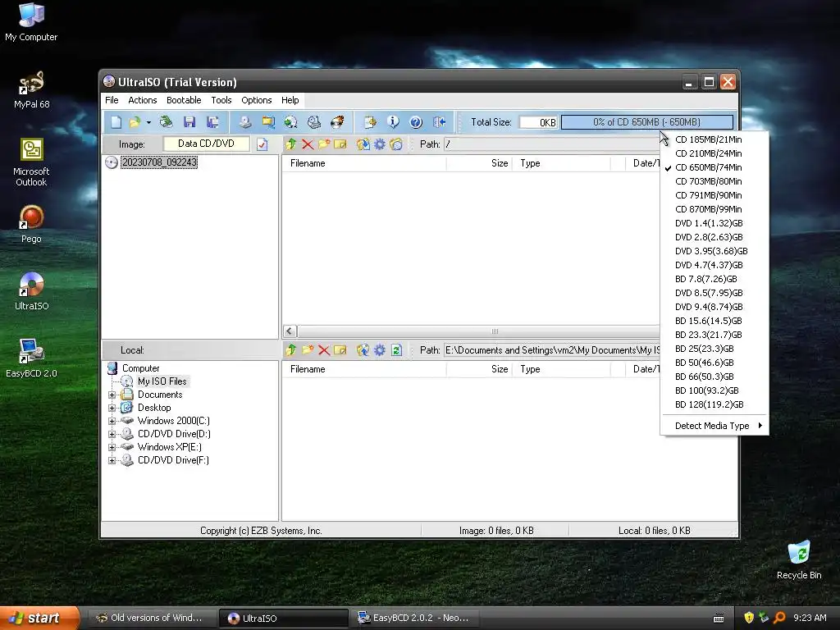Image resolution: width=840 pixels, height=630 pixels.
Task: Click the green refresh icon in Local pane toolbar
Action: [x=396, y=350]
